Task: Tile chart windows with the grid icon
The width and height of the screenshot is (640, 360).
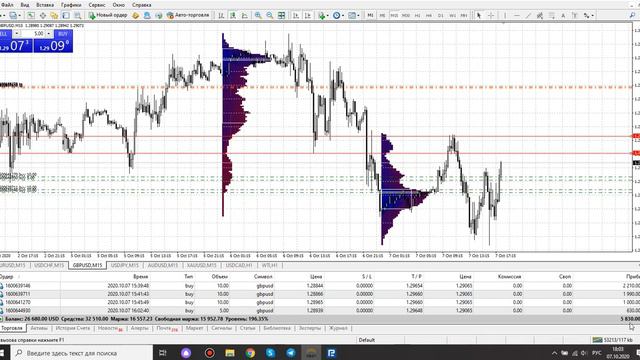Action: pos(282,16)
